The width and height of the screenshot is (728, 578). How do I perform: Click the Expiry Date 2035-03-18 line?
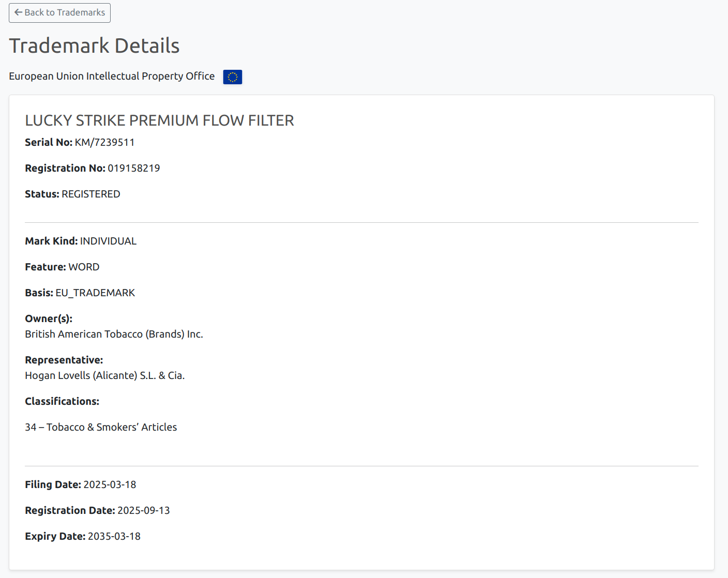click(83, 537)
